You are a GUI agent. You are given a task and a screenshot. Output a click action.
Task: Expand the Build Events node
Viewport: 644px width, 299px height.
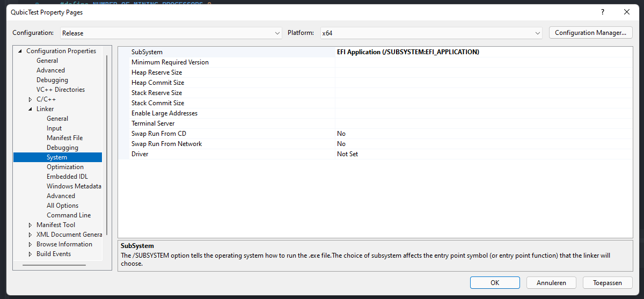(x=30, y=254)
